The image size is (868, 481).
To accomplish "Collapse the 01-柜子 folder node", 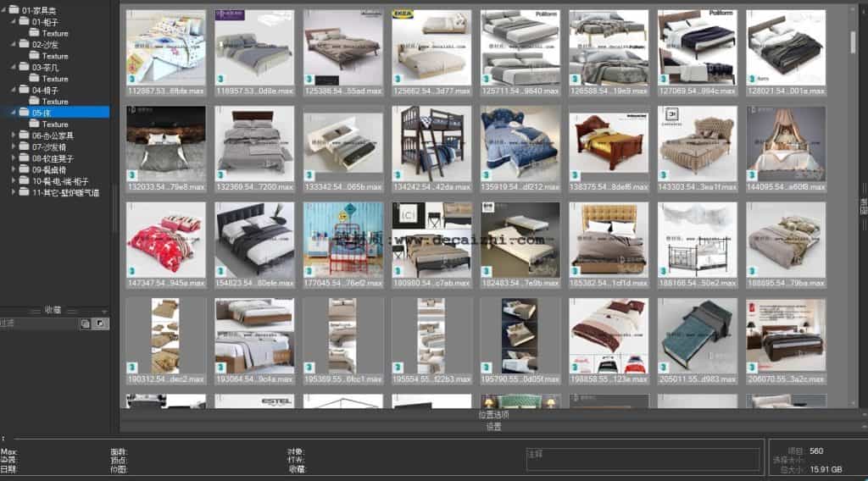I will point(14,21).
